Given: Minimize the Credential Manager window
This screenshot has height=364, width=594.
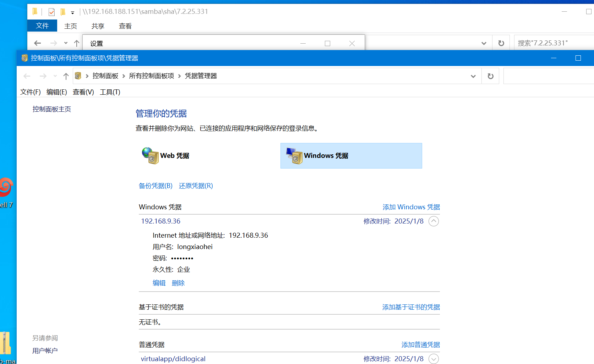Looking at the screenshot, I should tap(554, 58).
